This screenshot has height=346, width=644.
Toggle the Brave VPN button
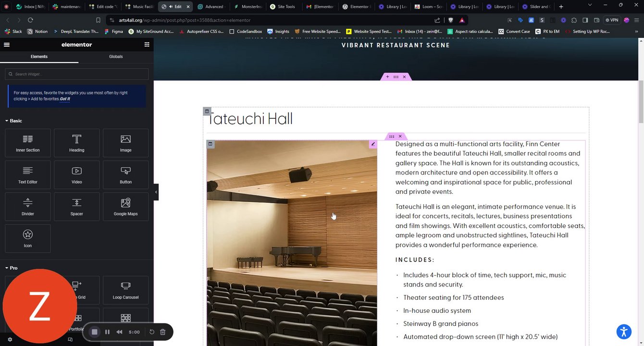[612, 20]
